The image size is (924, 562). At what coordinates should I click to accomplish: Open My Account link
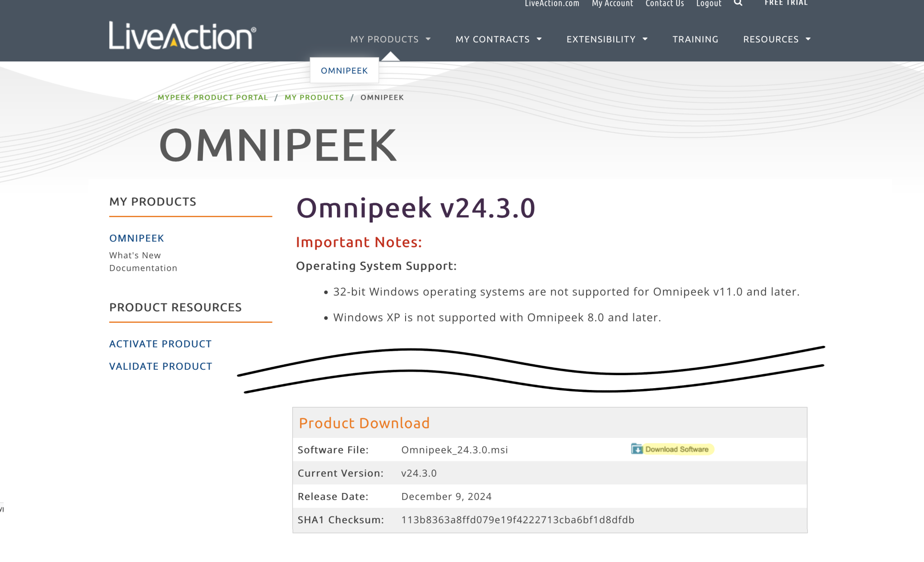click(612, 3)
